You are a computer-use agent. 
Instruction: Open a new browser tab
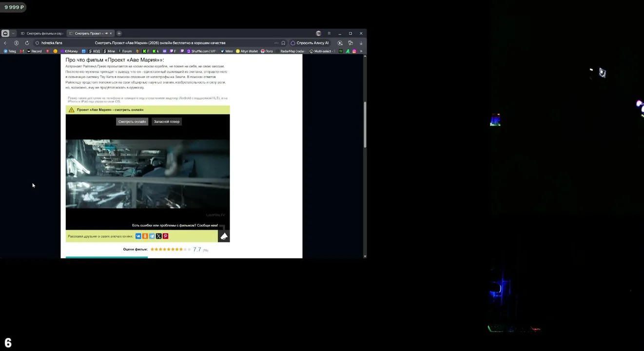coord(119,33)
